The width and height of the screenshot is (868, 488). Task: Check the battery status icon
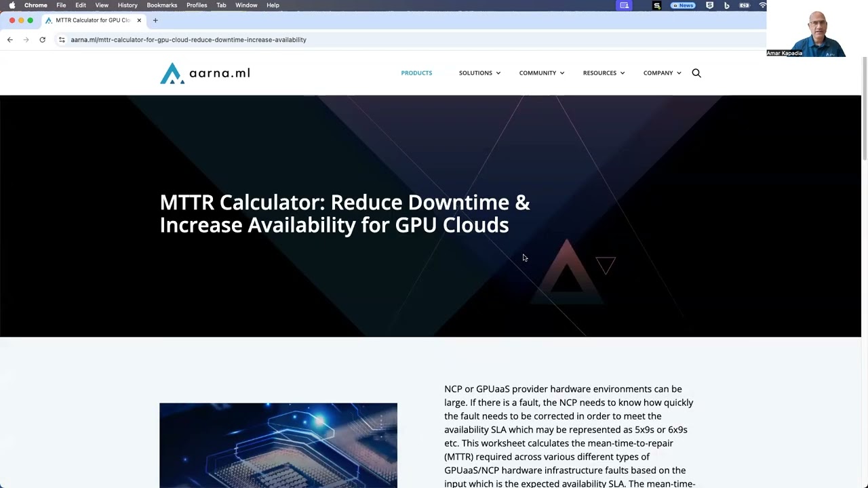tap(745, 5)
